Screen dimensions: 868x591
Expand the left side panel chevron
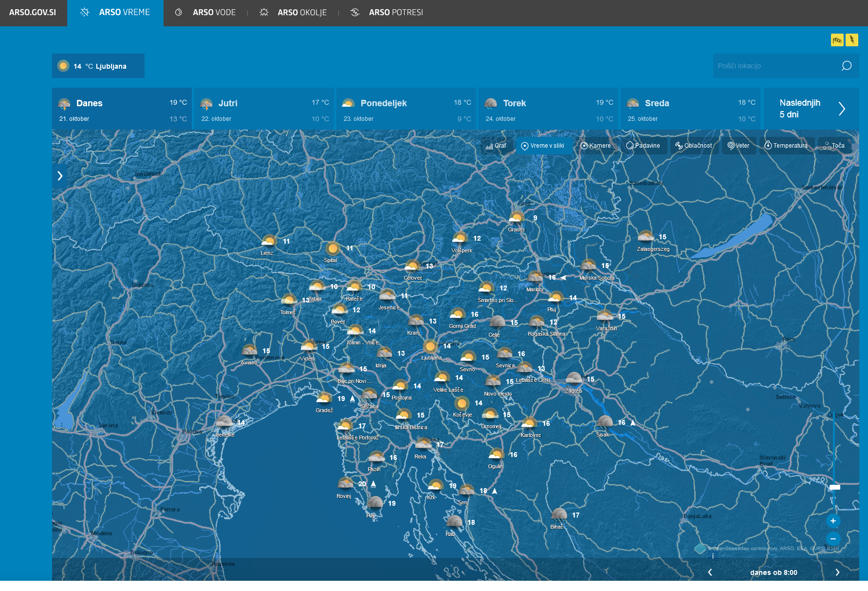click(60, 176)
